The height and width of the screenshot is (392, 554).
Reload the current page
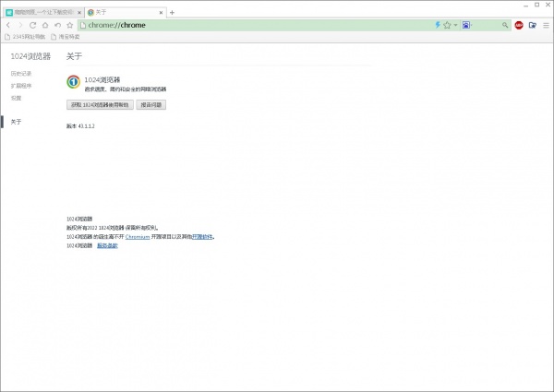pos(32,25)
